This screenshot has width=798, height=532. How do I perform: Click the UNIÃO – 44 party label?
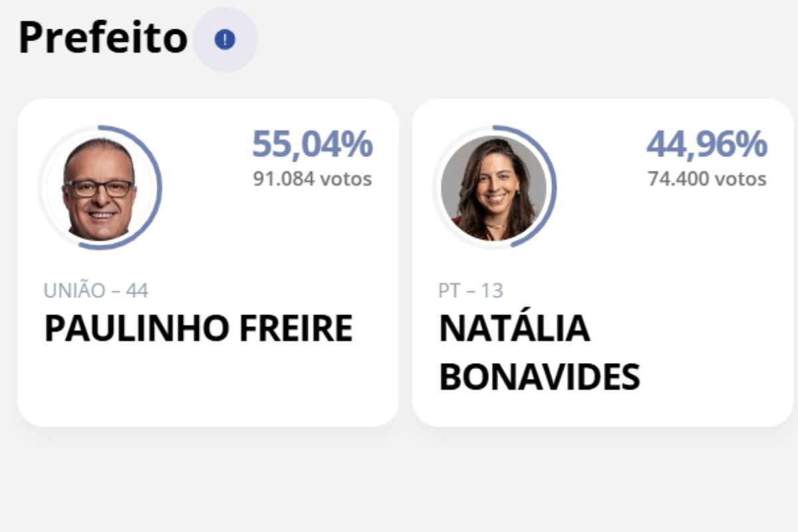coord(96,291)
